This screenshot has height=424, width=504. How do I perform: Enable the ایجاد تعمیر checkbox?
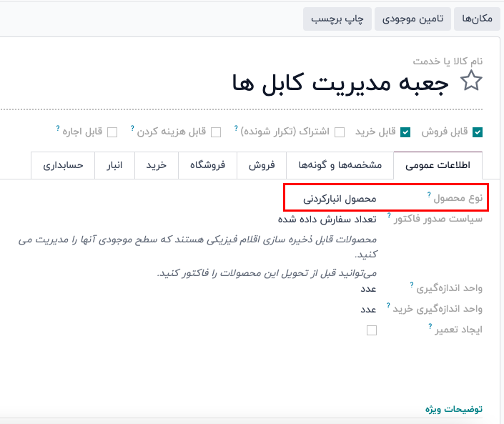[371, 330]
